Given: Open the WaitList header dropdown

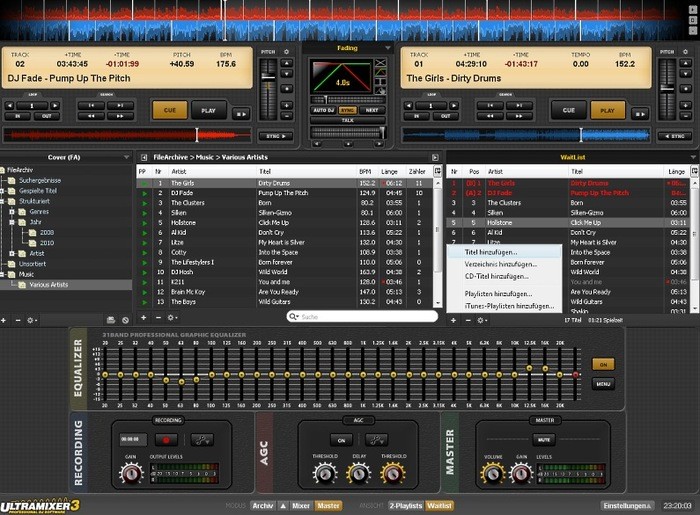Looking at the screenshot, I should (693, 157).
